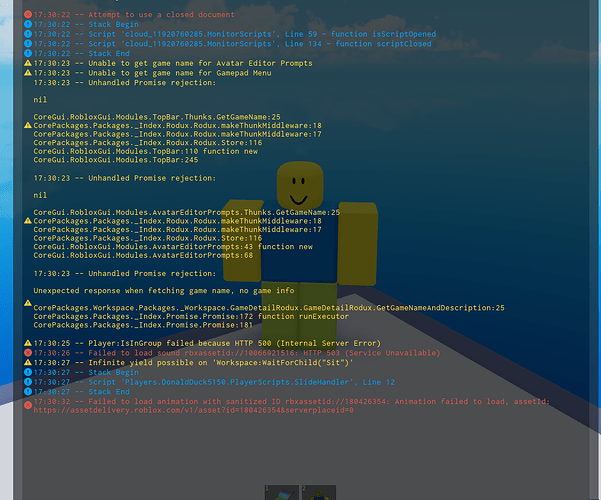Click the info icon next to 17:30:27 Stack Begin
Viewport: 601px width, 500px height.
click(x=28, y=372)
